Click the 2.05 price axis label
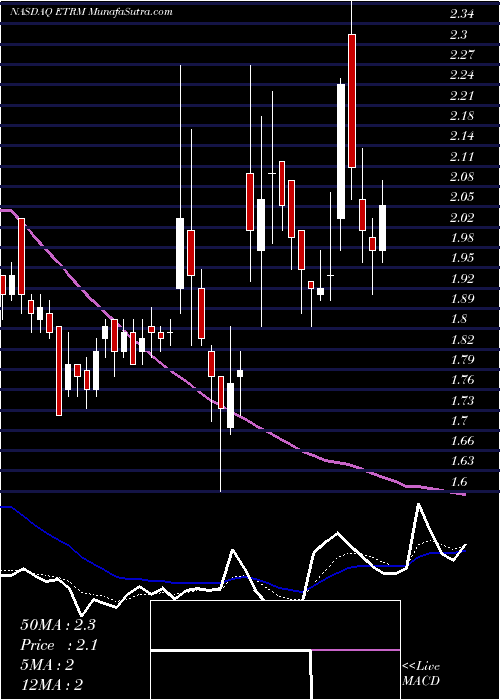Viewport: 500px width, 700px height. pyautogui.click(x=462, y=197)
